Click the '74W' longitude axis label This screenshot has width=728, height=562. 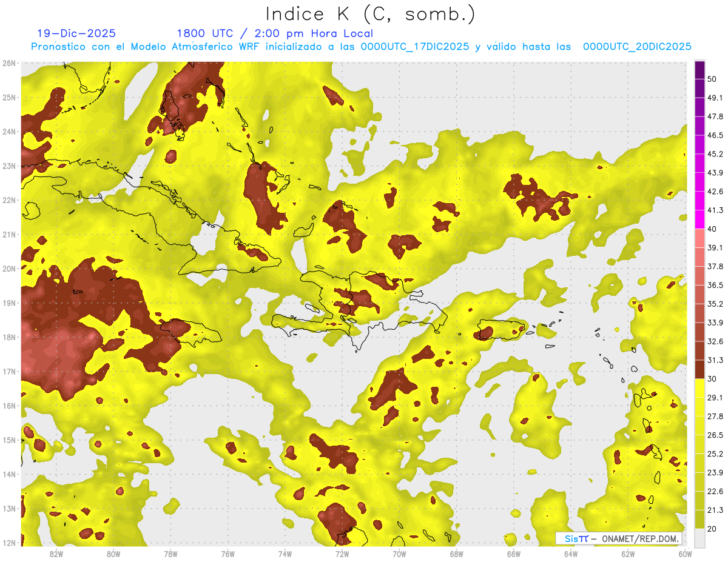click(x=285, y=554)
